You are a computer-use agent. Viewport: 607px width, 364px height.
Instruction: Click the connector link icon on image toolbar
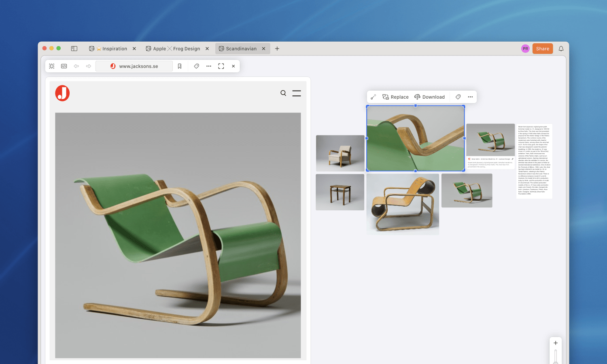click(x=374, y=97)
